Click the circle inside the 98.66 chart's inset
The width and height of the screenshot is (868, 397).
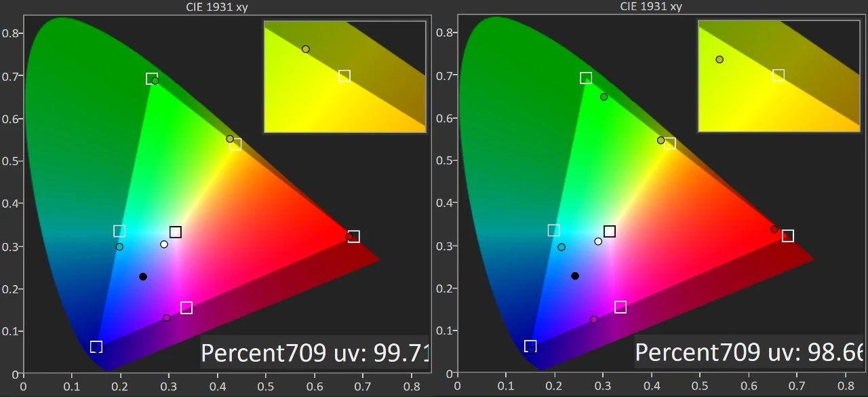[719, 60]
